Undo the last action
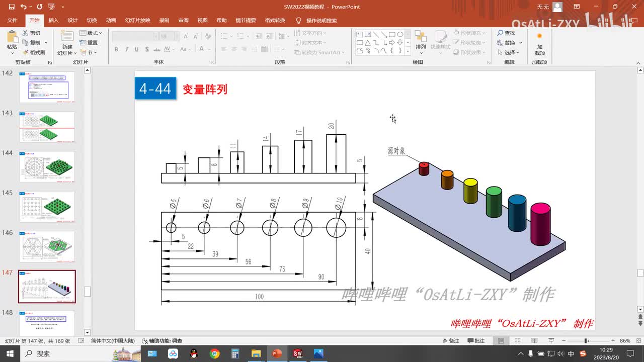Viewport: 644px width, 362px height. 24,7
